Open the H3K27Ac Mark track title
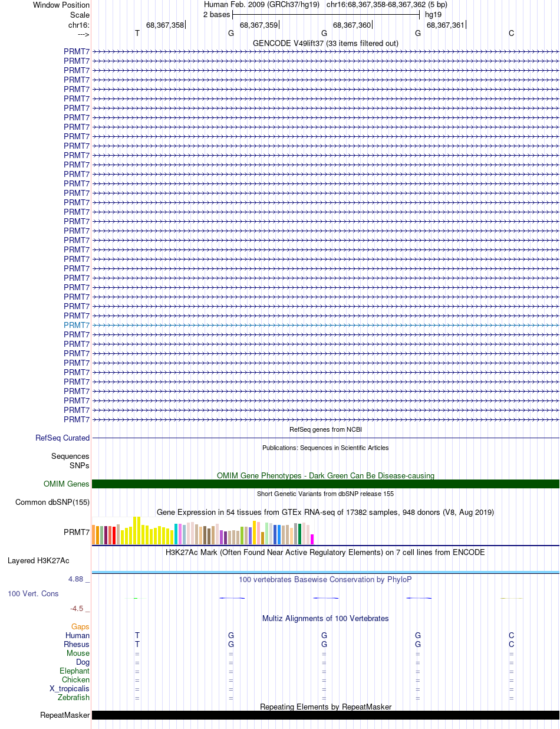Screen dimensions: 560x729 [325, 553]
